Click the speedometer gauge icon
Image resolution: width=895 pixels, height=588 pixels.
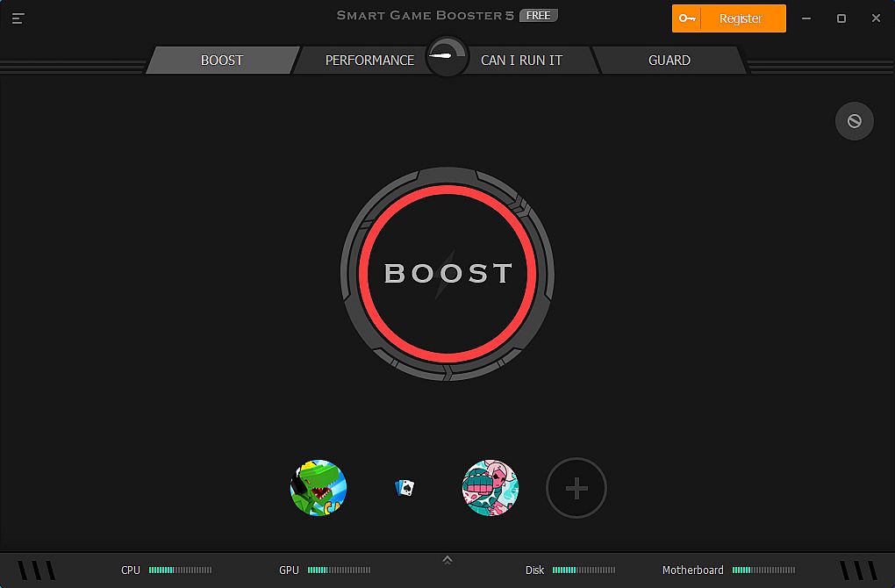tap(447, 56)
